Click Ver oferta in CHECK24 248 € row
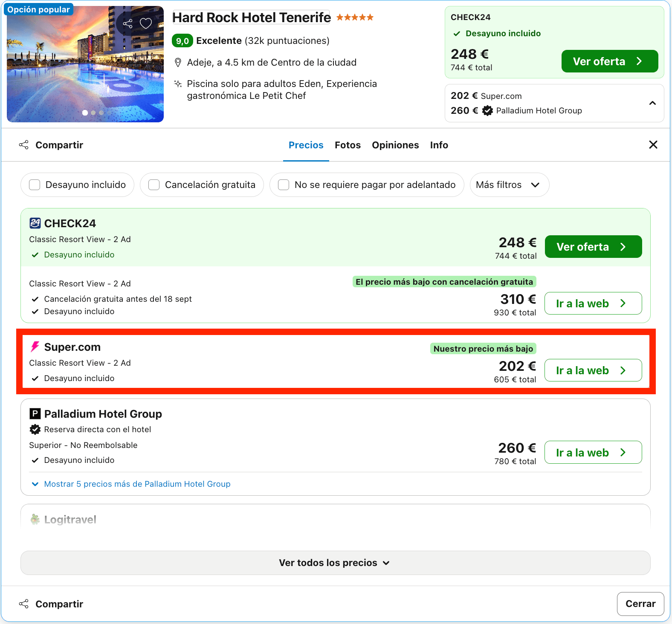672x624 pixels. [593, 247]
